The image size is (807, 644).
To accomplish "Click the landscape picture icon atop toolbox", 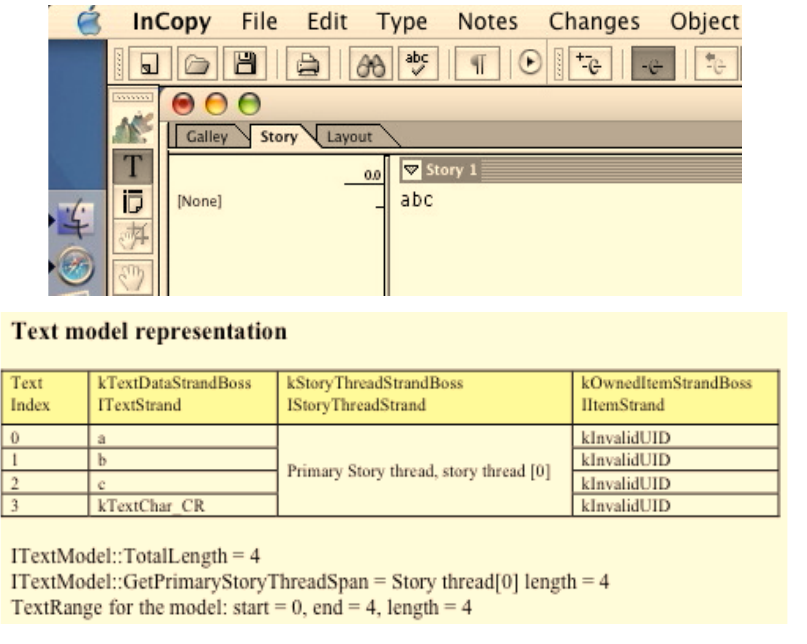I will tap(133, 127).
